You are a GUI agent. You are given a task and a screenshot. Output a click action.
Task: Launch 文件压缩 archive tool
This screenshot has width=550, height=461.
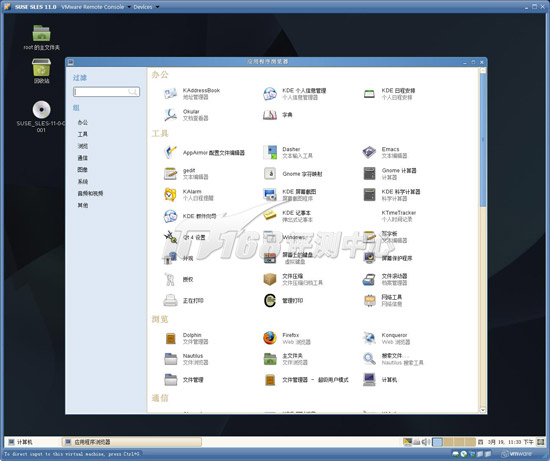[293, 280]
